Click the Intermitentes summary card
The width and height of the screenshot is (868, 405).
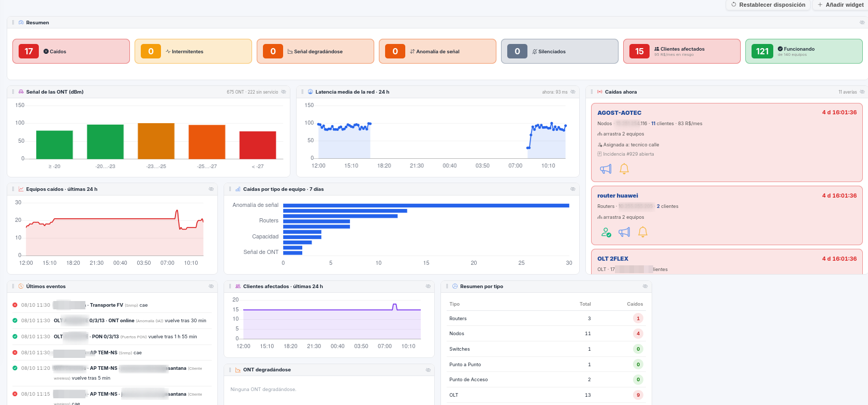click(x=193, y=51)
